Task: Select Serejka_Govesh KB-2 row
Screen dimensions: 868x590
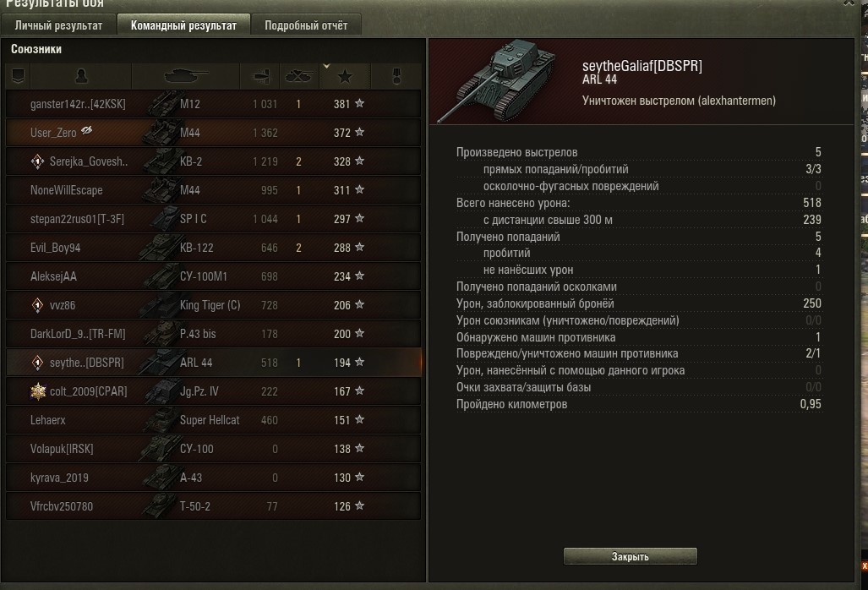Action: (x=213, y=161)
